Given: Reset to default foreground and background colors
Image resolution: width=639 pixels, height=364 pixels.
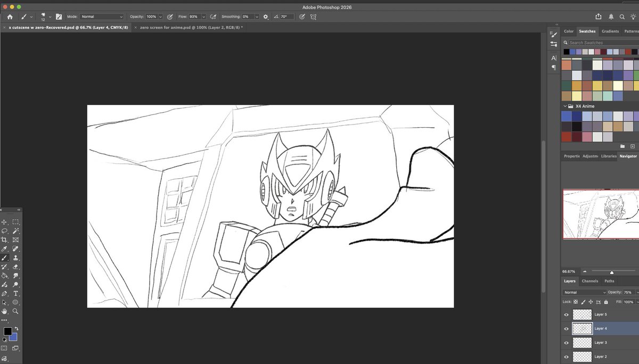Looking at the screenshot, I should 5,339.
